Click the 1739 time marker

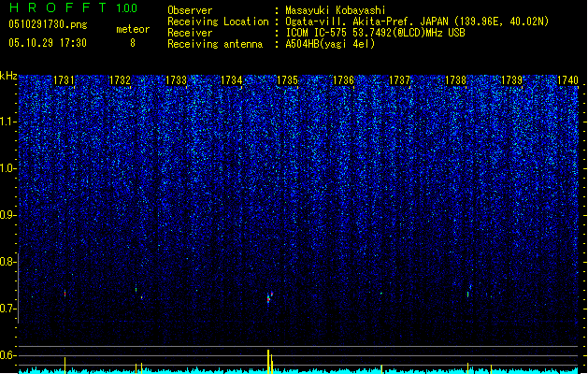511,80
